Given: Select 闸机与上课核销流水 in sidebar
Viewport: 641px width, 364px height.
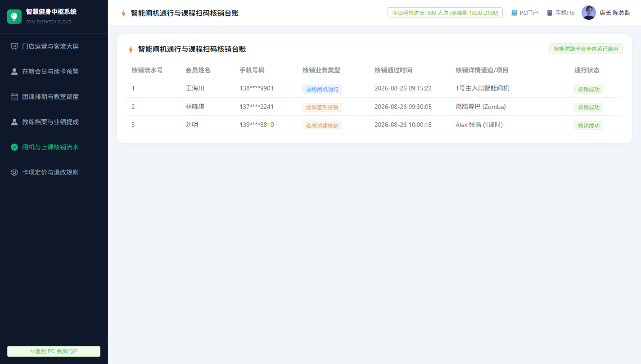Looking at the screenshot, I should click(x=54, y=147).
